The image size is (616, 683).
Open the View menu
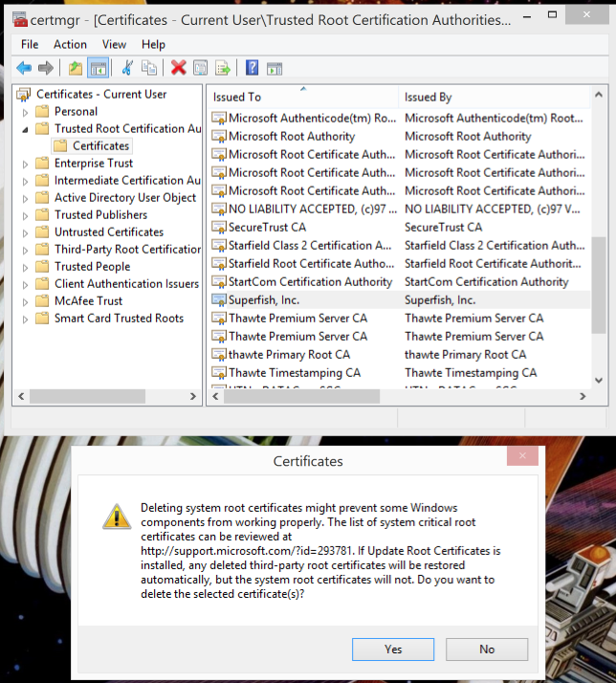click(x=114, y=44)
